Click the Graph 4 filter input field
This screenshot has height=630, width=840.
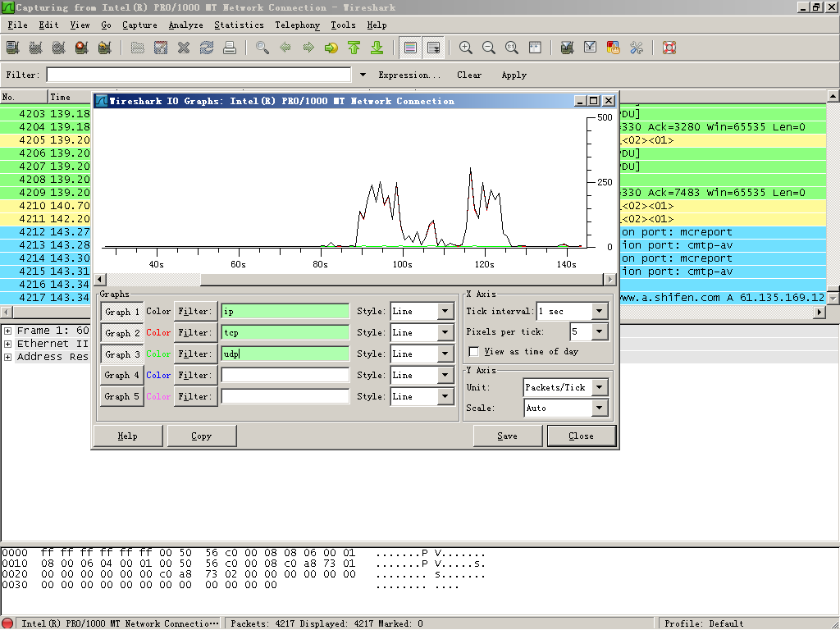285,375
